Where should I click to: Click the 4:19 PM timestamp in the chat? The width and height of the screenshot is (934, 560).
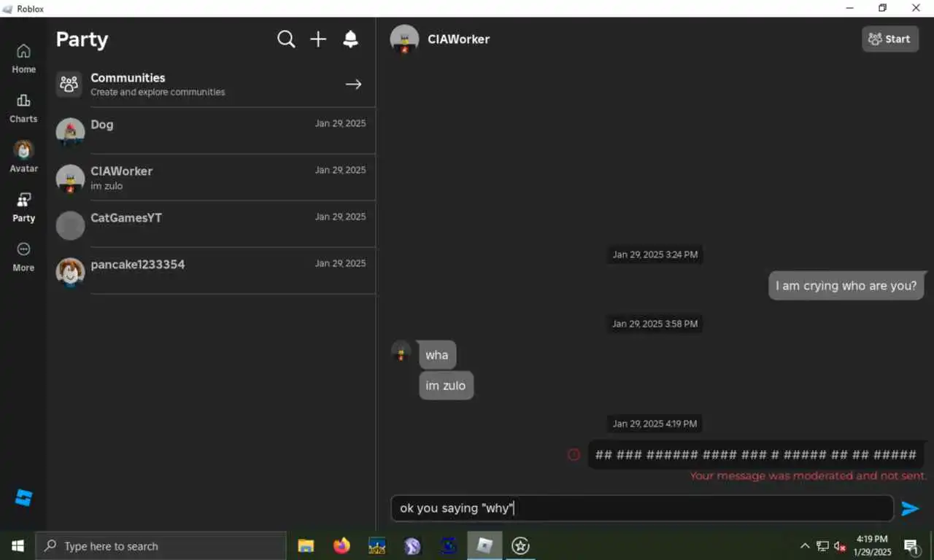tap(655, 424)
